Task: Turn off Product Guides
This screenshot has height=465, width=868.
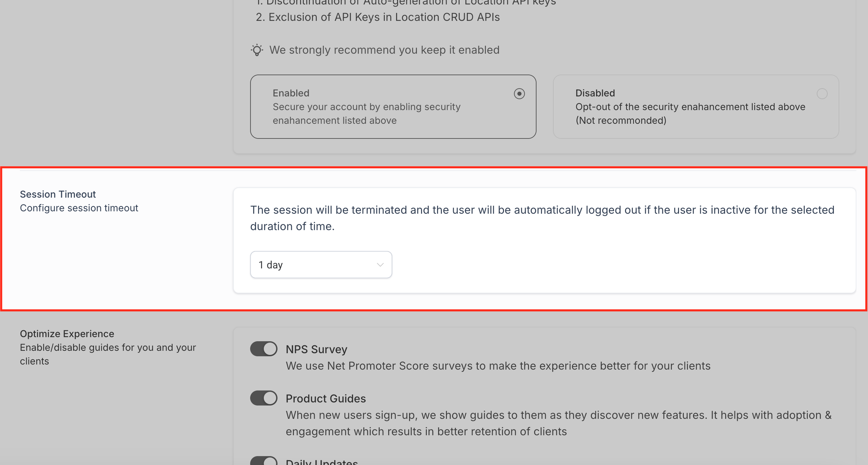Action: [263, 398]
